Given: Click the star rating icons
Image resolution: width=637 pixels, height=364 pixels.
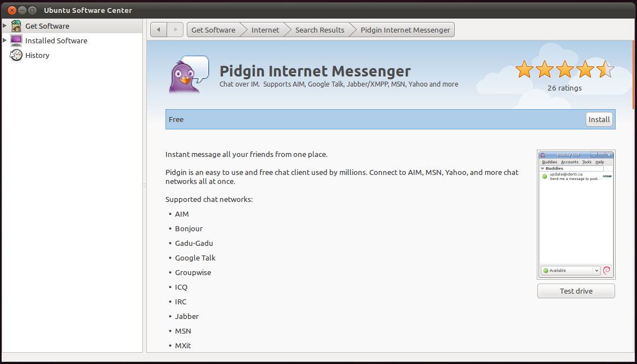Looking at the screenshot, I should (x=564, y=69).
